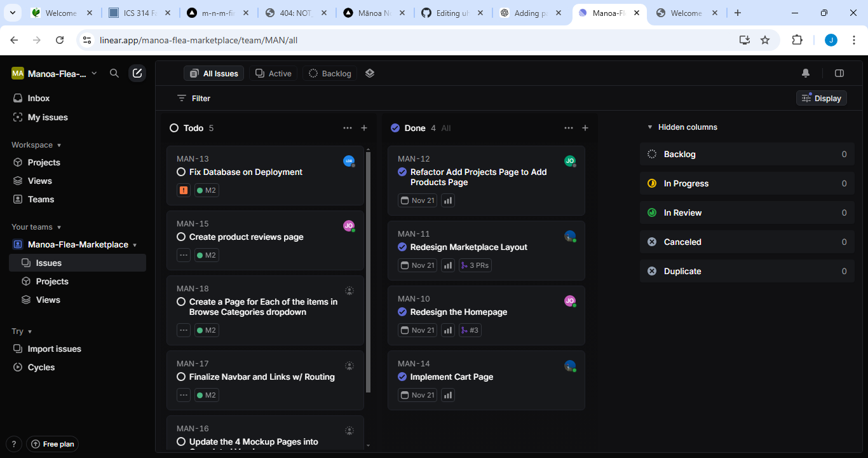Add new issue to Todo column
Screen dimensions: 868x458
pos(364,128)
